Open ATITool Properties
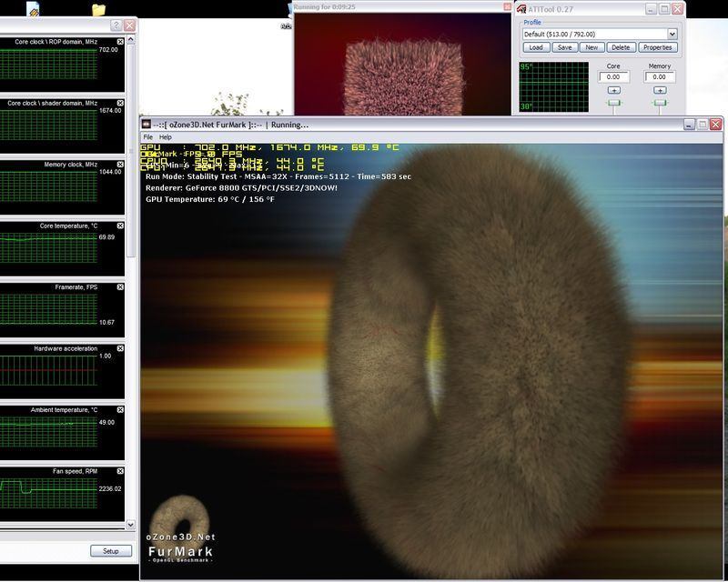The height and width of the screenshot is (582, 728). (657, 47)
